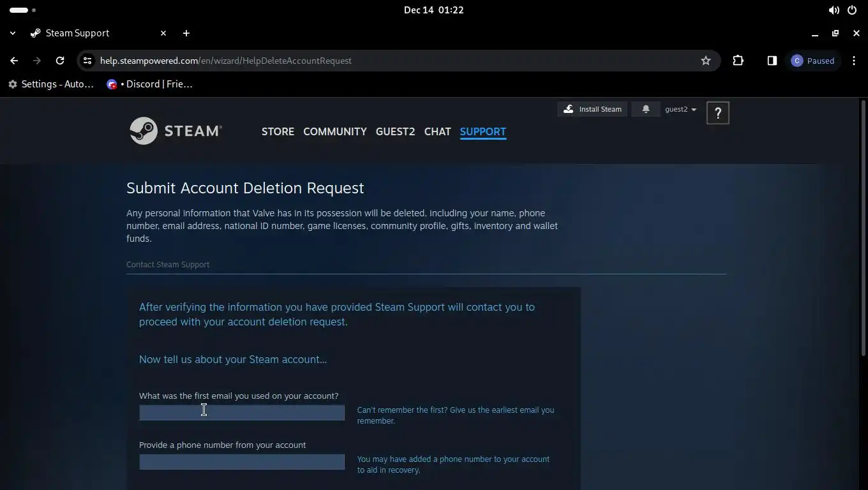This screenshot has width=868, height=490.
Task: Click the address bar URL
Action: pyautogui.click(x=226, y=61)
